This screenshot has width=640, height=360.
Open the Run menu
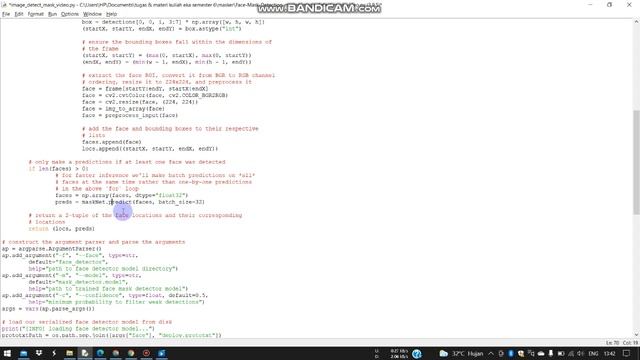coord(52,14)
